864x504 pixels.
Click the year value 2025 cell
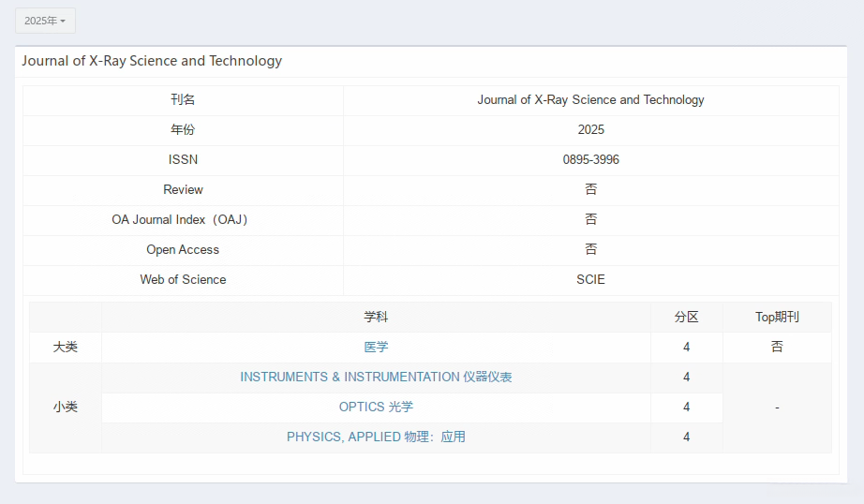tap(590, 130)
